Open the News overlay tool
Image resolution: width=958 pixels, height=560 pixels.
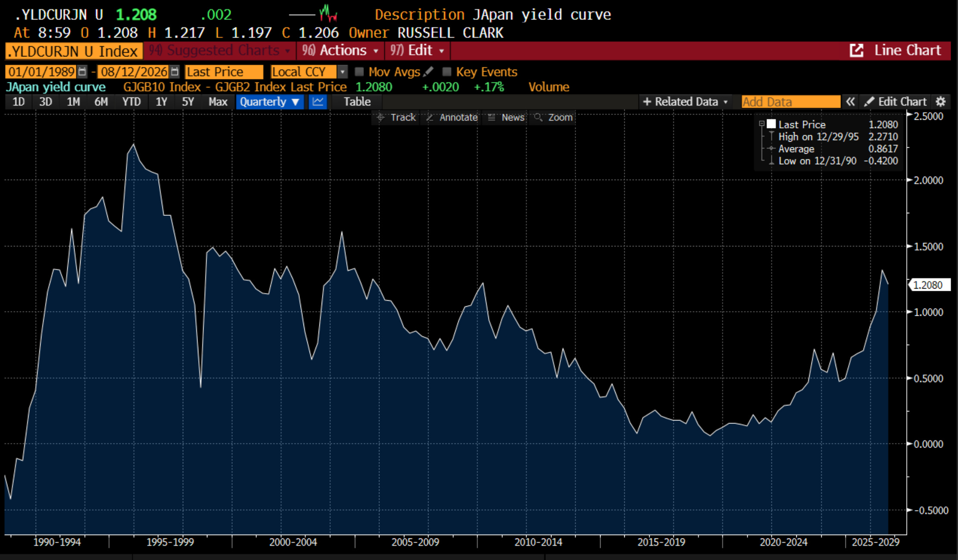(x=506, y=117)
